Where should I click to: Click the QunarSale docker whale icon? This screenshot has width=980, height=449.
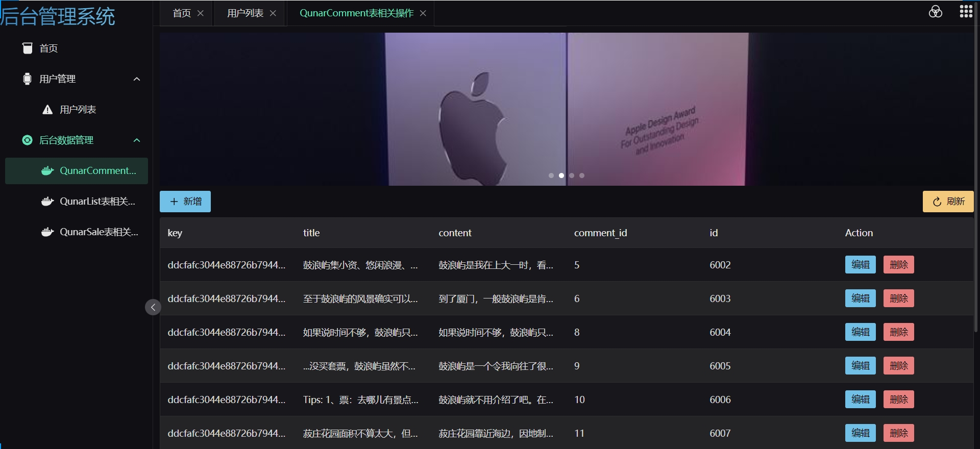47,232
